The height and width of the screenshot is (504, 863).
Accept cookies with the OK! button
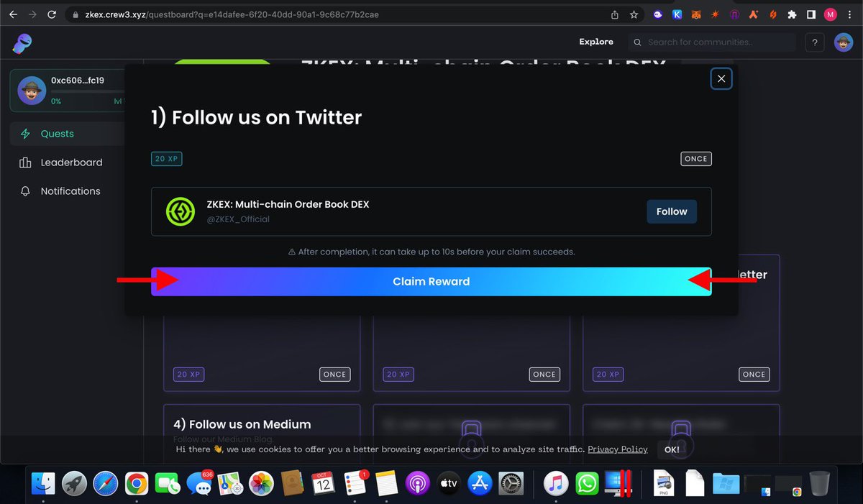(x=672, y=449)
